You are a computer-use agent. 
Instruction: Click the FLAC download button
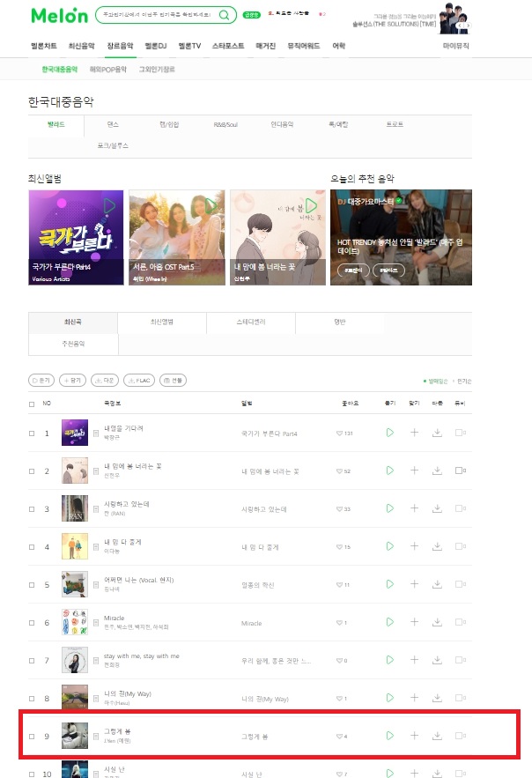[139, 381]
